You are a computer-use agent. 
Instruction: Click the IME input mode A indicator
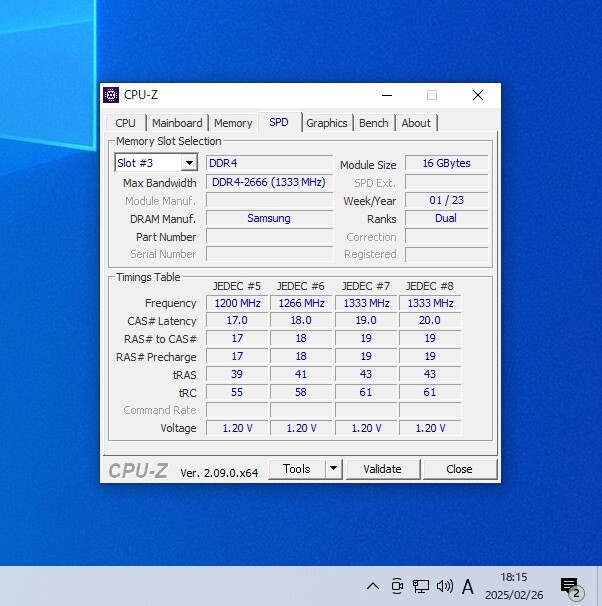[x=468, y=586]
